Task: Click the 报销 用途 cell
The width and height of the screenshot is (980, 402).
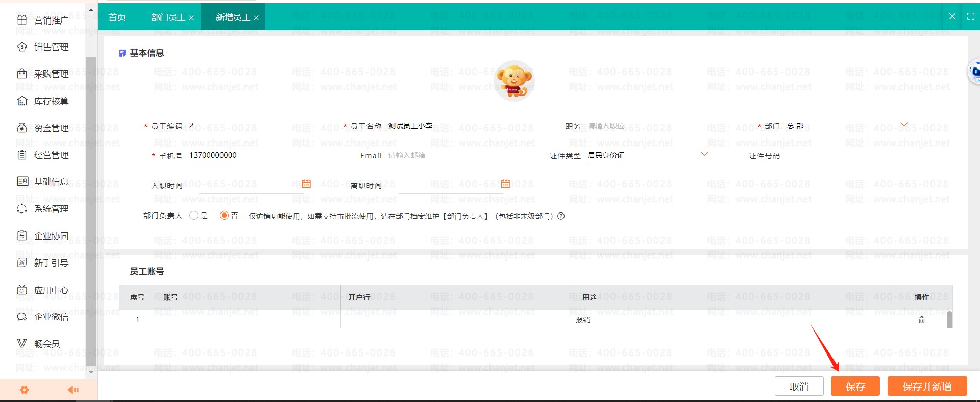Action: (x=733, y=319)
